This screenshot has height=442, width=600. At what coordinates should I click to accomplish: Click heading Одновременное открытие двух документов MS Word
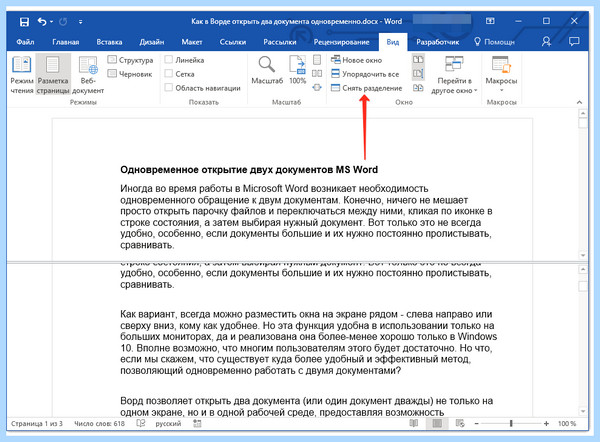249,170
